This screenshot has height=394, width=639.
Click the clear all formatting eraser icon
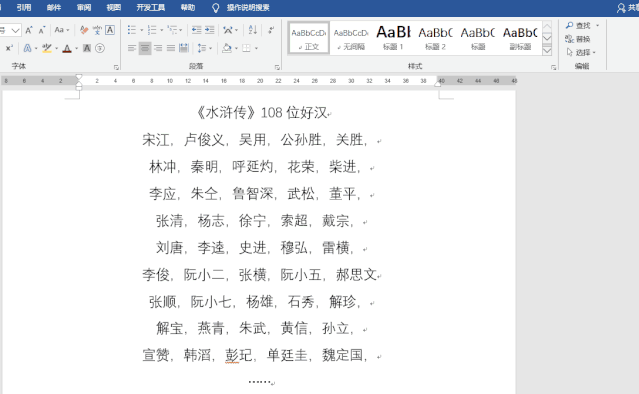(x=84, y=30)
